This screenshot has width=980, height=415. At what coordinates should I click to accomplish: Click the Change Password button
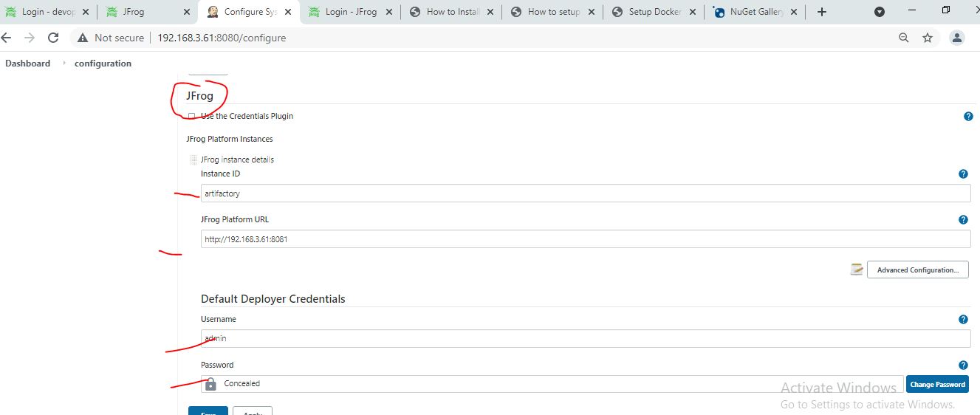point(937,384)
